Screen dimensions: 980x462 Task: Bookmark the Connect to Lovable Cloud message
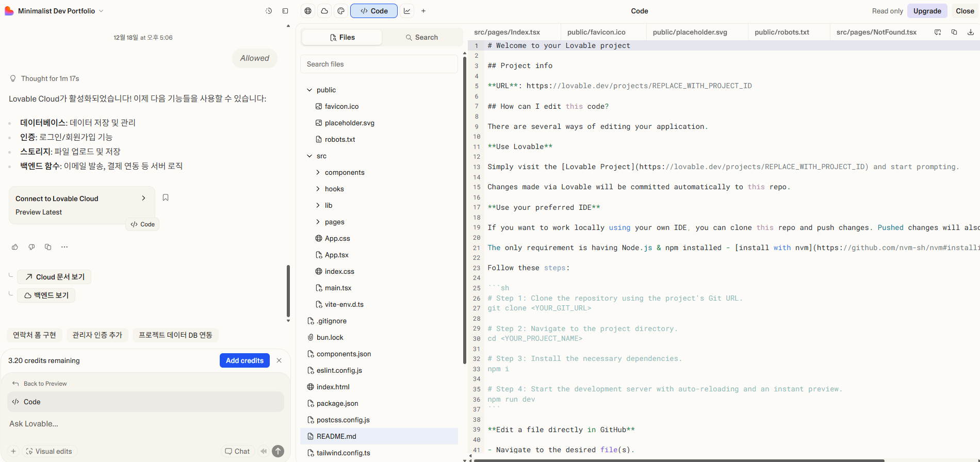pyautogui.click(x=166, y=197)
